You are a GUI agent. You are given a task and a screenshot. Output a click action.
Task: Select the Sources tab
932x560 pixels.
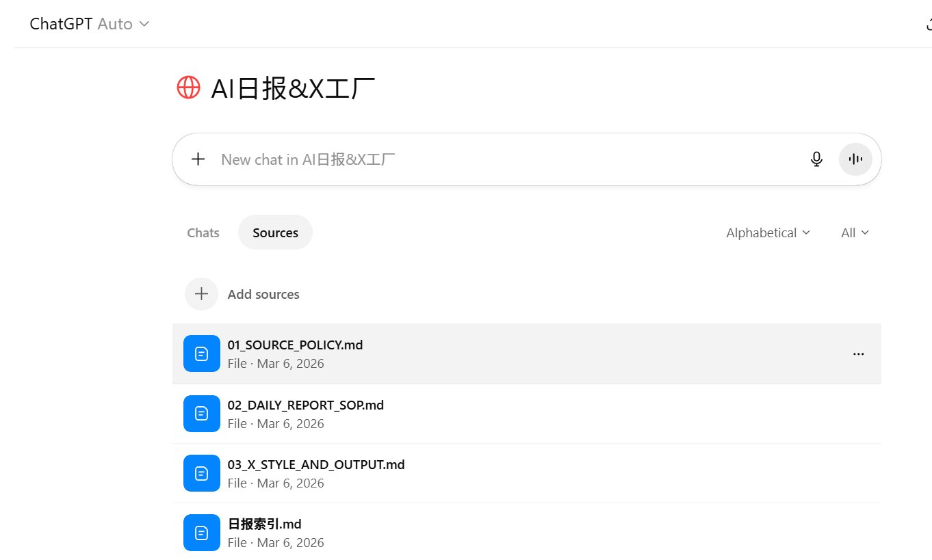[275, 232]
